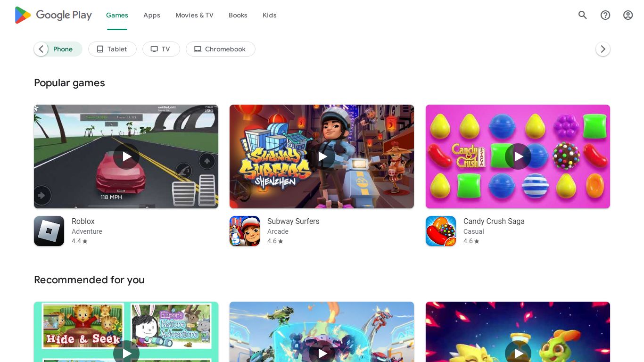Click the Roblox 4.4 star rating
This screenshot has width=644, height=362.
80,241
